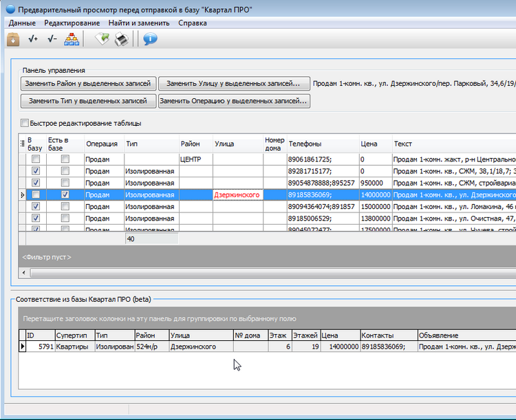Tick "В базу" checkbox in the ЦЕНТР row
The width and height of the screenshot is (516, 420).
(35, 159)
